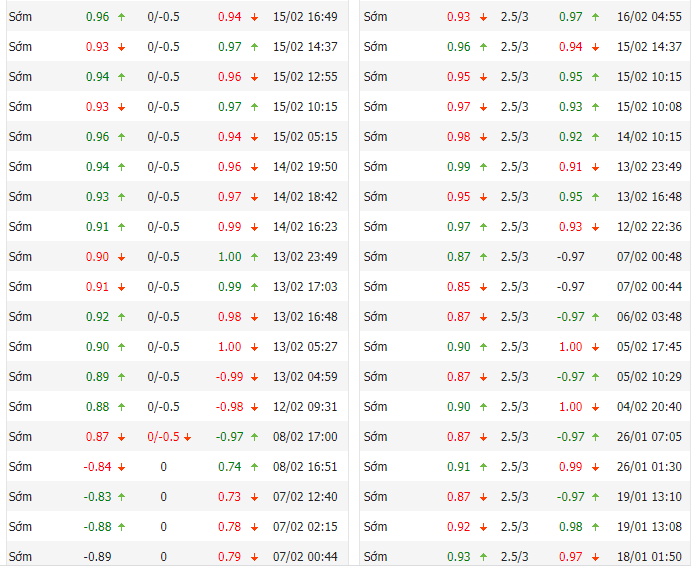This screenshot has width=691, height=567.
Task: Click green arrow next to -0.97 at 06/02 03:48
Action: (595, 317)
